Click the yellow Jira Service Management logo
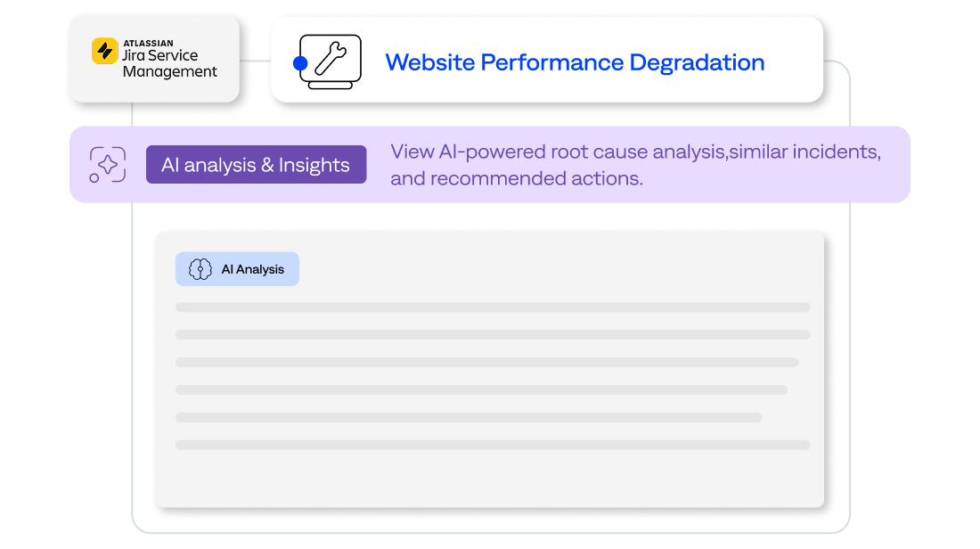Image resolution: width=980 pixels, height=549 pixels. coord(105,51)
